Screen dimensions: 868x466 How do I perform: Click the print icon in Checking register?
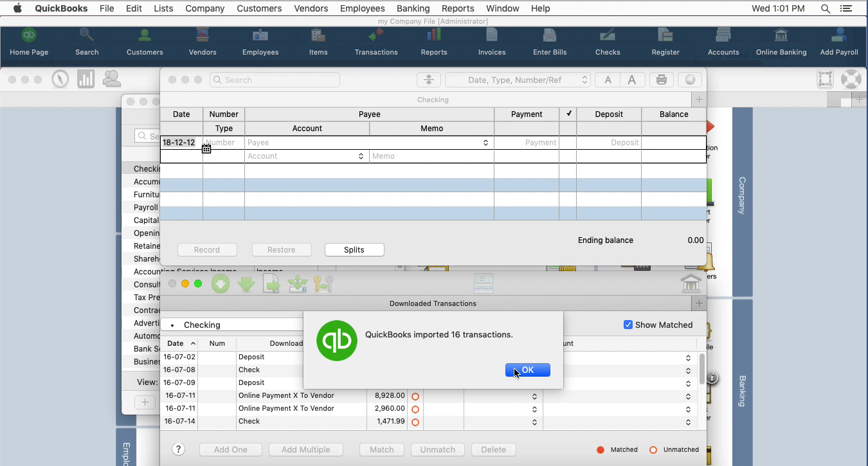(661, 80)
